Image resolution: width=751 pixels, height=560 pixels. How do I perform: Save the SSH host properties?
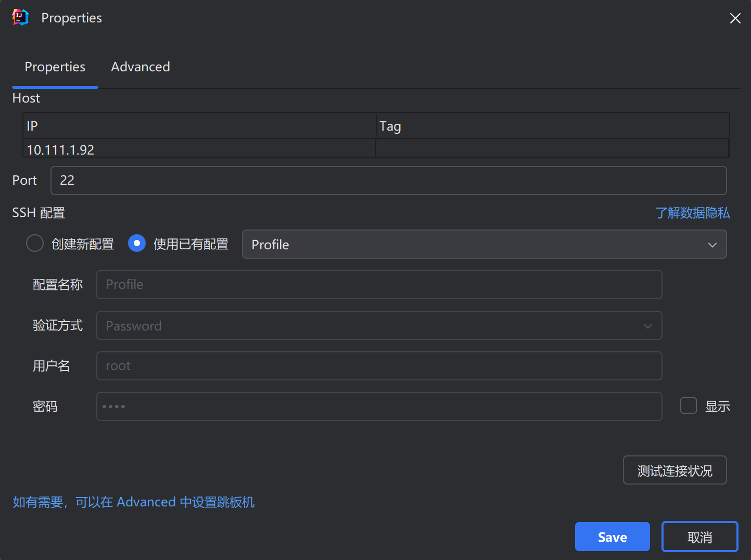pyautogui.click(x=612, y=537)
